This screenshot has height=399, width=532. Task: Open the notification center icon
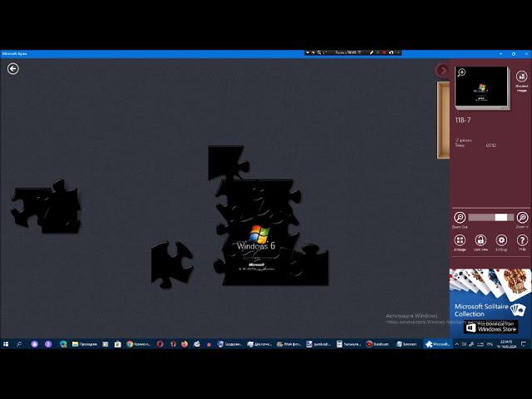(x=524, y=344)
